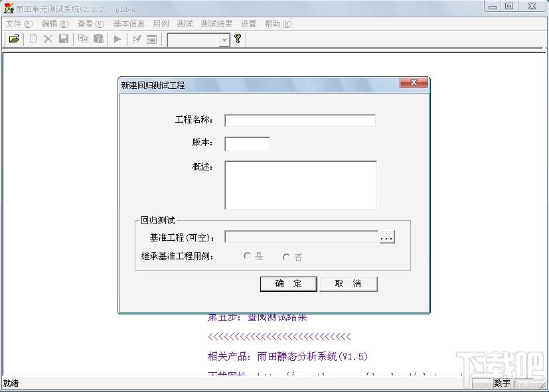Click the results window toolbar icon
This screenshot has width=549, height=392.
point(151,40)
